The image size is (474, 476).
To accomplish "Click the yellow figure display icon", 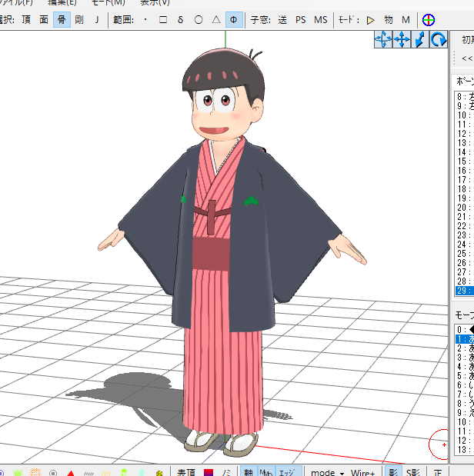I will [159, 473].
